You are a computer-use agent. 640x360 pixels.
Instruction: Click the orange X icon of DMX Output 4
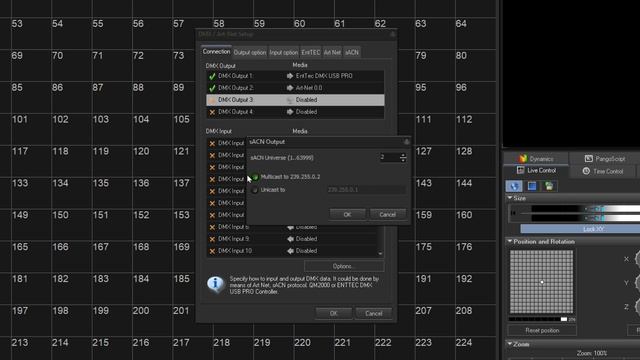click(x=212, y=112)
